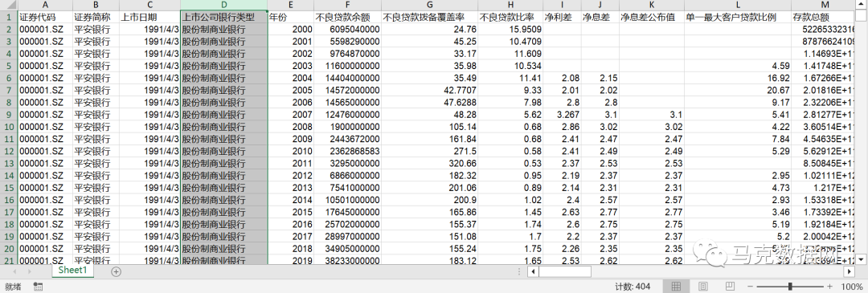Click the macro recording icon in status bar
868x293 pixels.
pos(39,287)
